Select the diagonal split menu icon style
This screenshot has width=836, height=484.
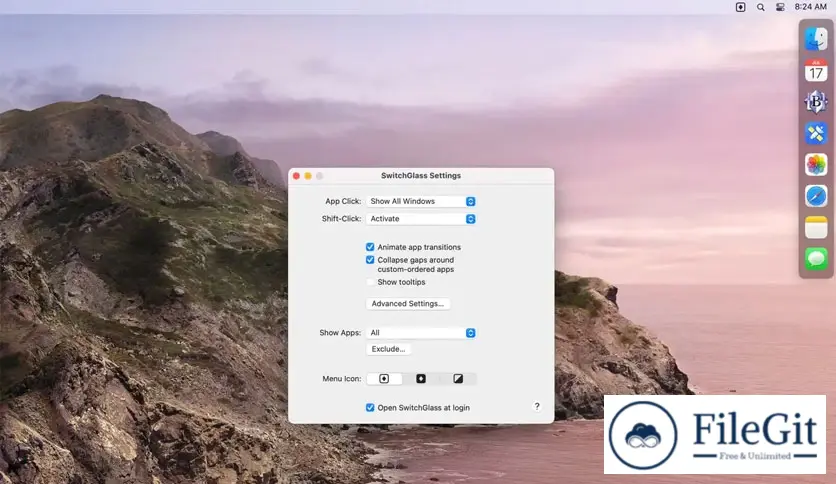[x=458, y=378]
